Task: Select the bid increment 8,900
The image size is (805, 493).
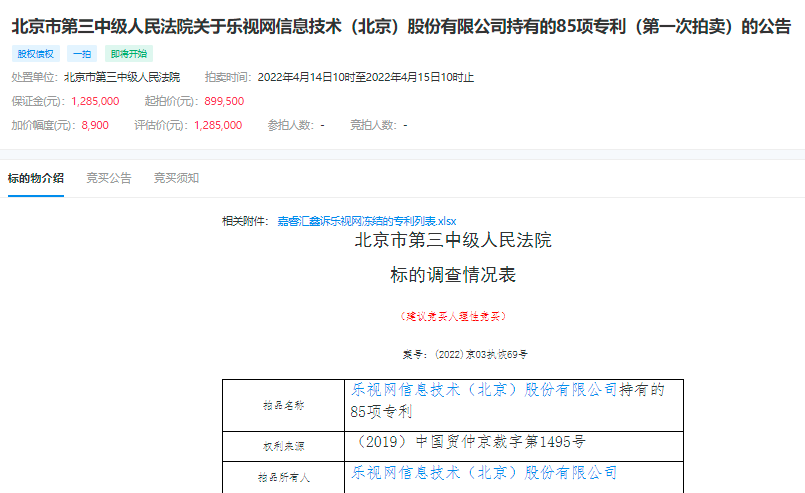Action: click(x=95, y=125)
